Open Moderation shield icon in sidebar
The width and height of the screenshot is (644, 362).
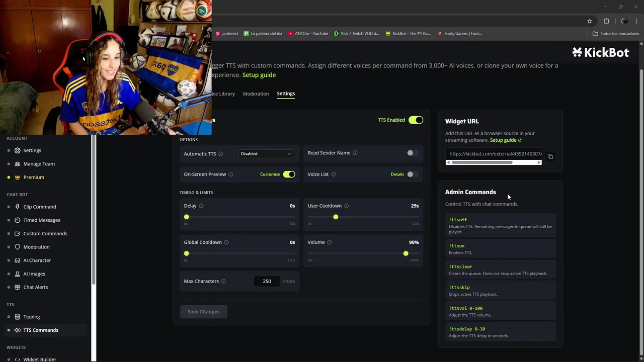(18, 247)
